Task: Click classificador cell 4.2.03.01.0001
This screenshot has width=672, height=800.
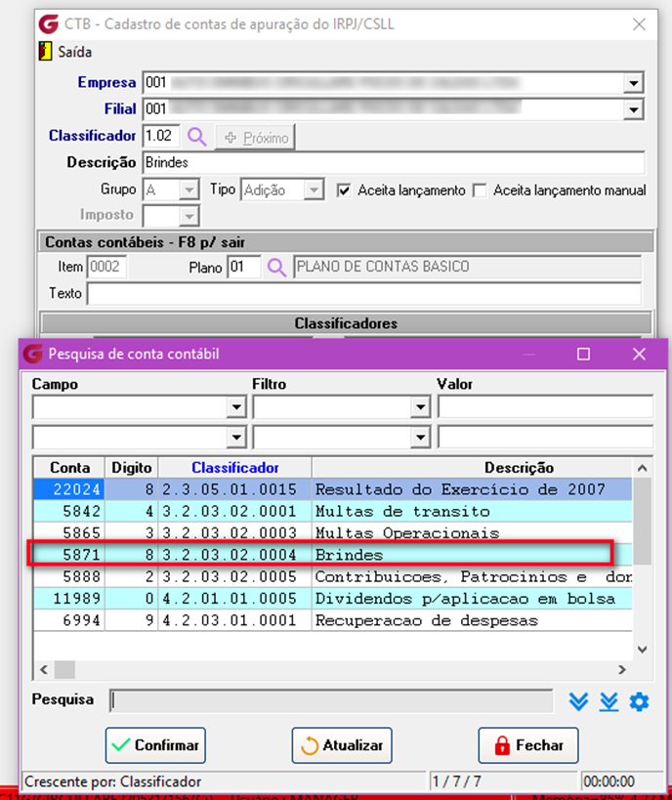Action: pyautogui.click(x=234, y=620)
